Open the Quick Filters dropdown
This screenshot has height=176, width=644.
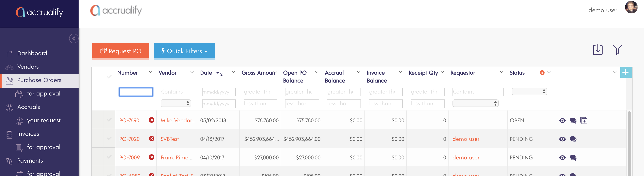pyautogui.click(x=184, y=51)
